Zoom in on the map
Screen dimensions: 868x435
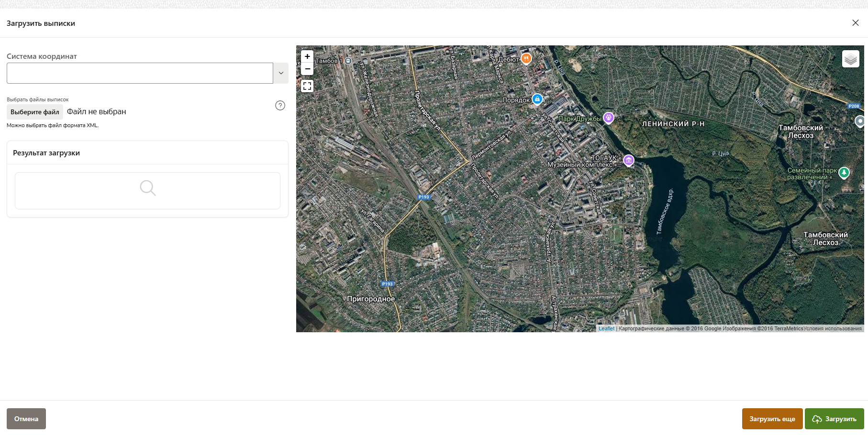[307, 56]
